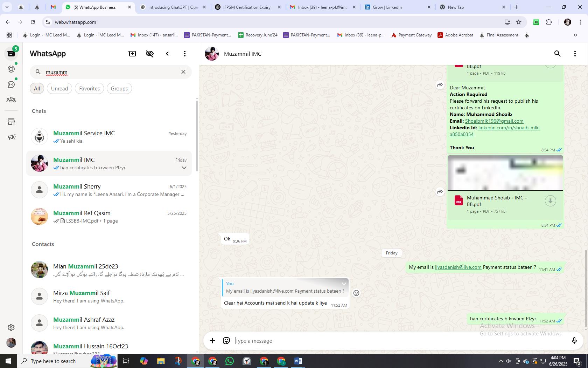The width and height of the screenshot is (588, 368).
Task: Open Muzammil IMC profile from chat header
Action: (x=243, y=54)
